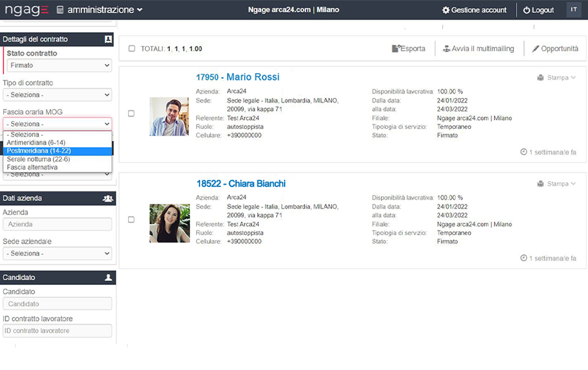Open the 18522 - Chiara Bianchi link
The image size is (588, 370).
point(241,183)
